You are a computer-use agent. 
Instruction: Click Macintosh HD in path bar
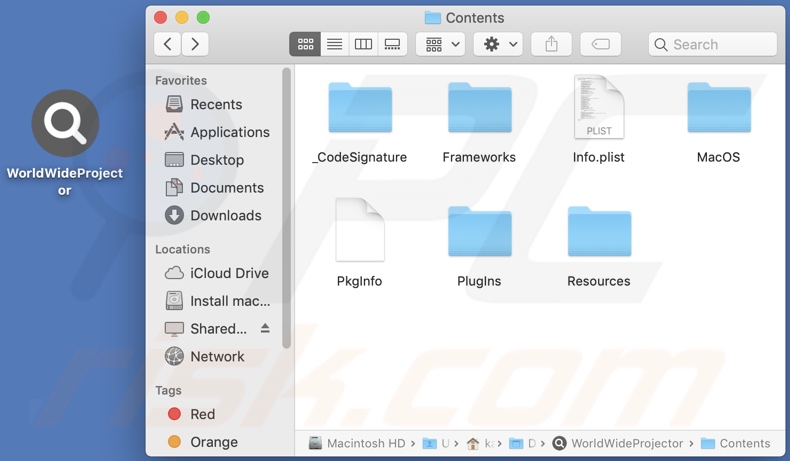[x=357, y=443]
